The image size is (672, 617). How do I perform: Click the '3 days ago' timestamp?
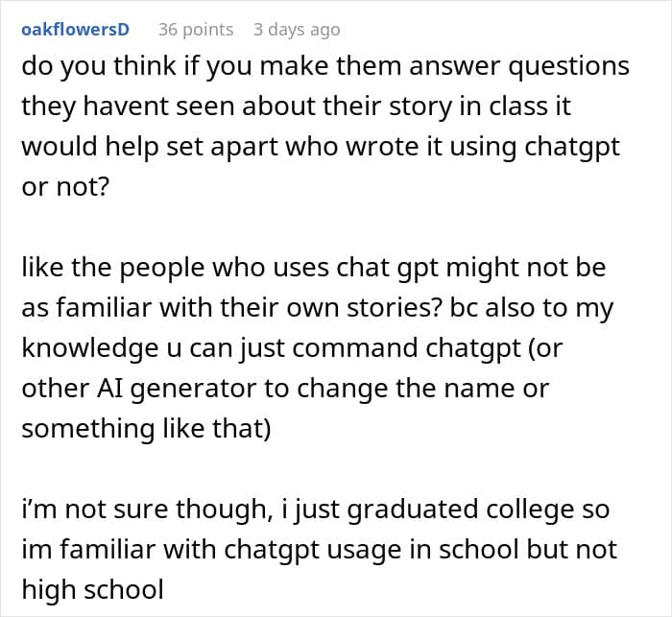tap(297, 30)
